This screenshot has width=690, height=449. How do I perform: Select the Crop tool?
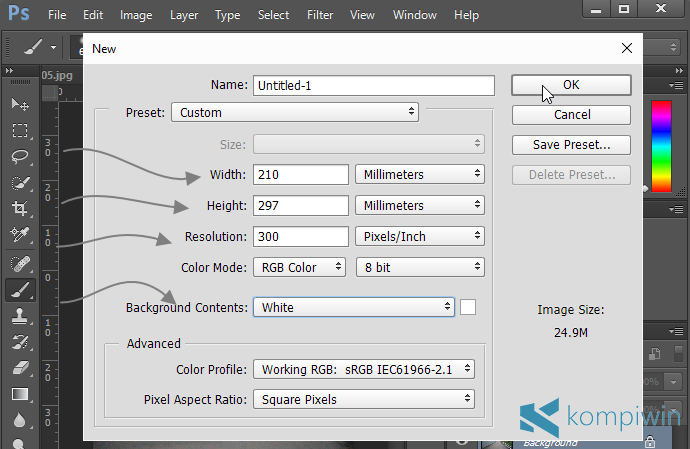[x=20, y=208]
